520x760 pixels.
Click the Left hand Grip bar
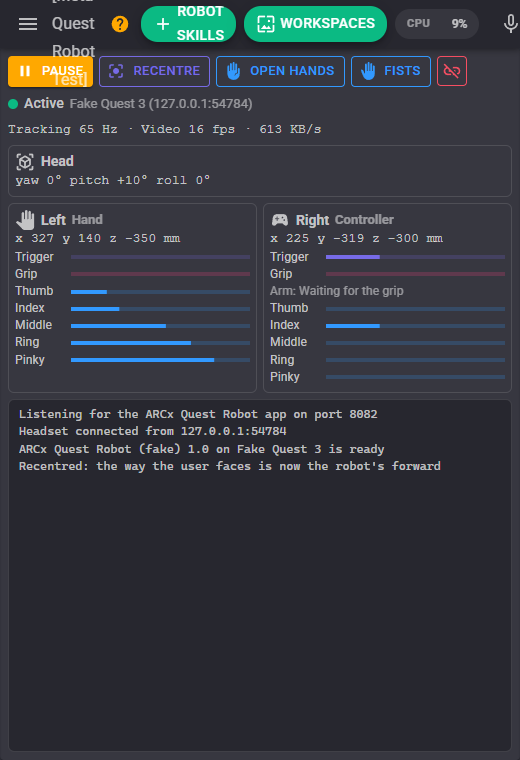click(x=160, y=274)
